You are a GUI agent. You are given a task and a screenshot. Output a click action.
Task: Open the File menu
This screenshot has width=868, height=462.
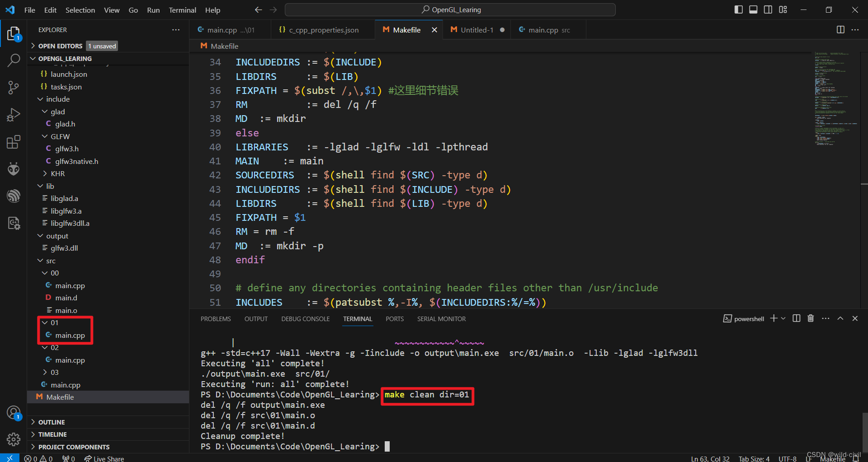(30, 10)
